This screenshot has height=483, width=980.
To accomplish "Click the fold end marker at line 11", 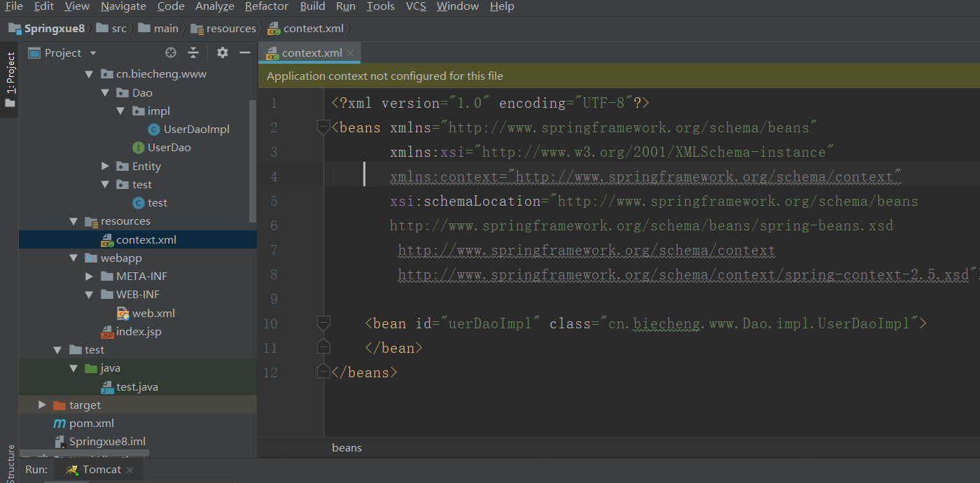I will tap(323, 347).
